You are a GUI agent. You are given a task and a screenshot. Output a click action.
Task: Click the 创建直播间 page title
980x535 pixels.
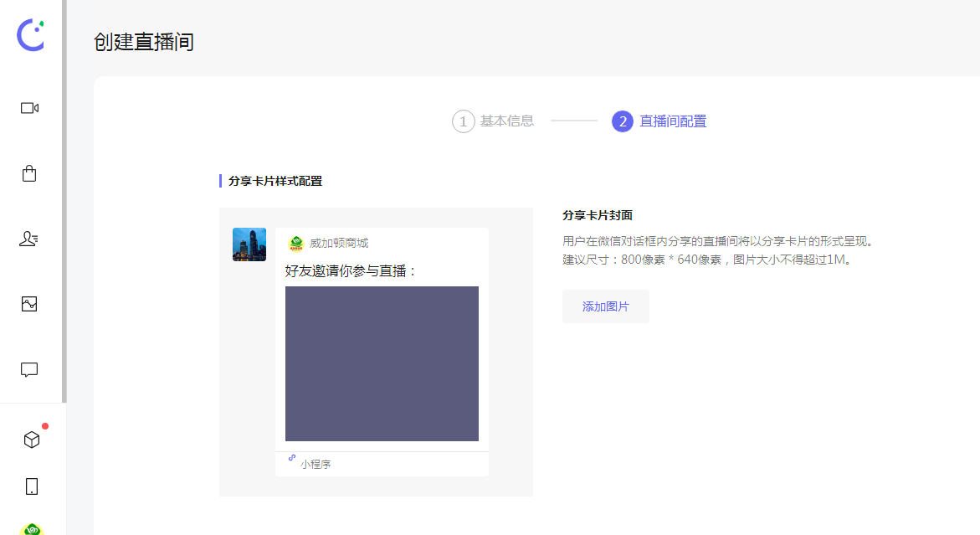tap(144, 42)
